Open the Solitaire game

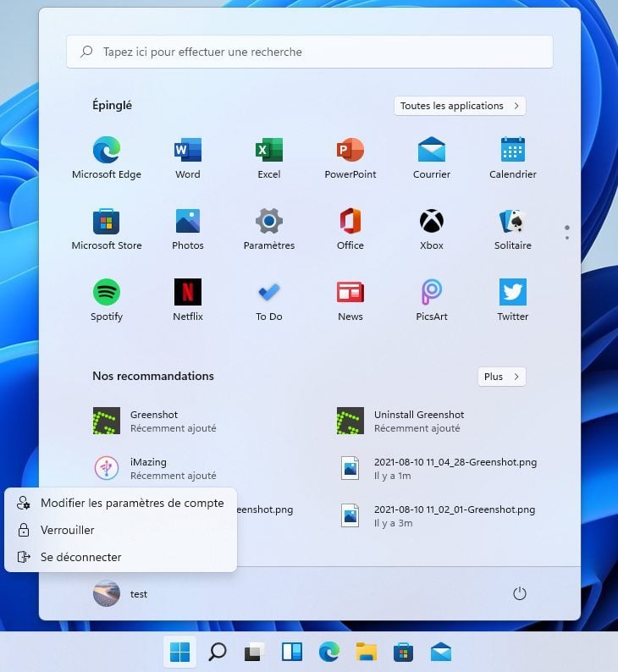tap(512, 229)
